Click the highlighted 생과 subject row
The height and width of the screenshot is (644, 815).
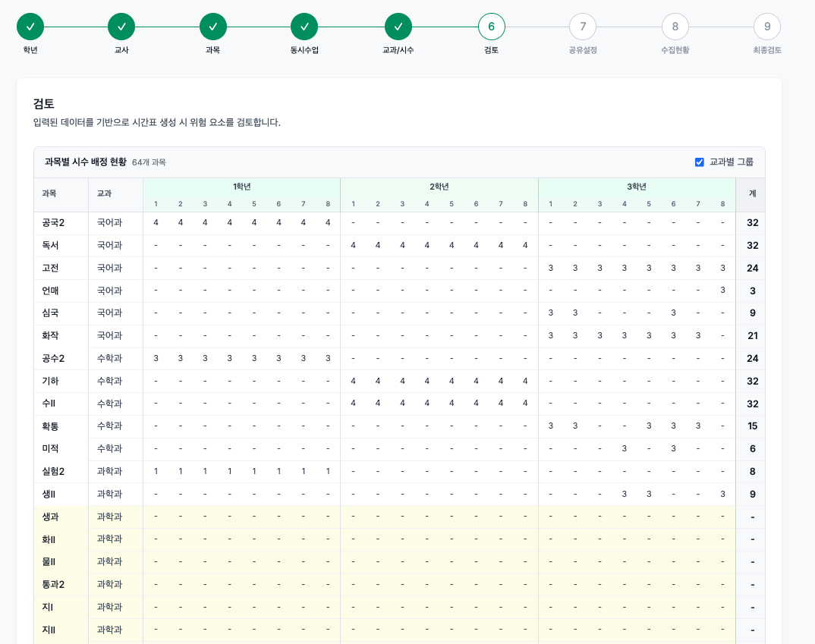51,517
